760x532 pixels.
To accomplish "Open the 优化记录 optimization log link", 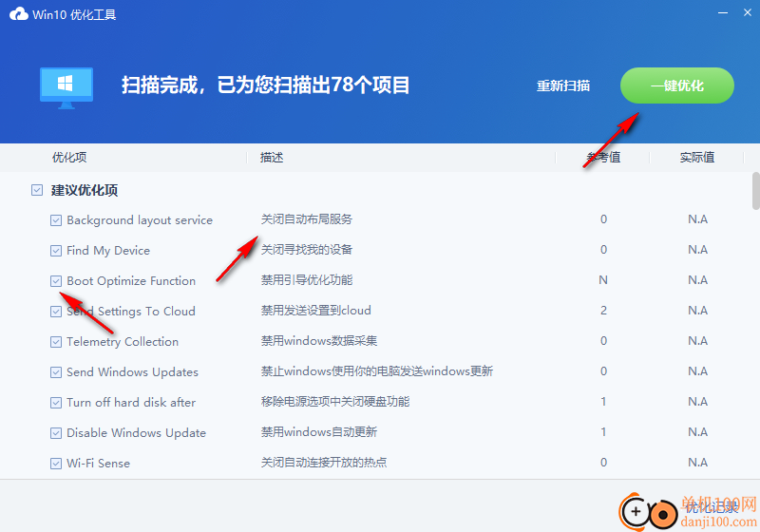I will (x=712, y=506).
